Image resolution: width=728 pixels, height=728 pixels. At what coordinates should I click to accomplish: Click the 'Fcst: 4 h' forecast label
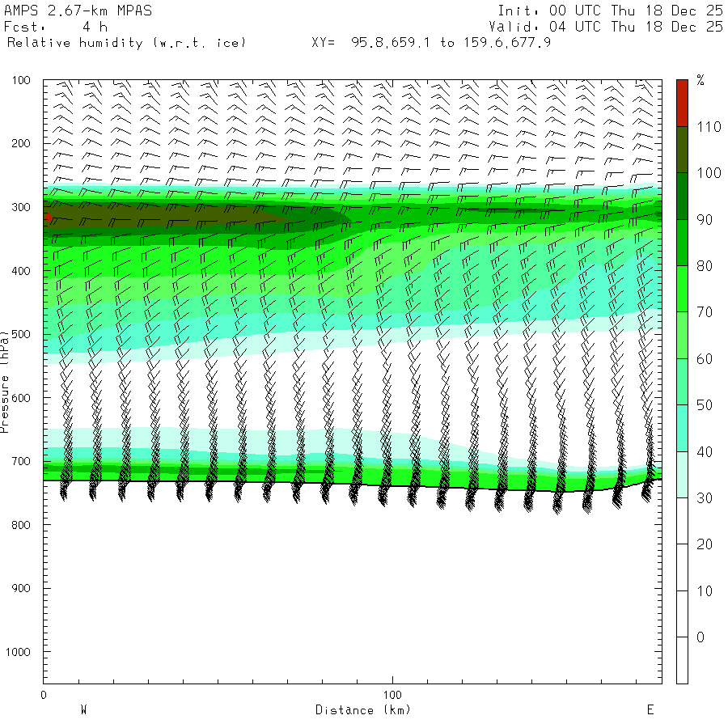(x=56, y=27)
